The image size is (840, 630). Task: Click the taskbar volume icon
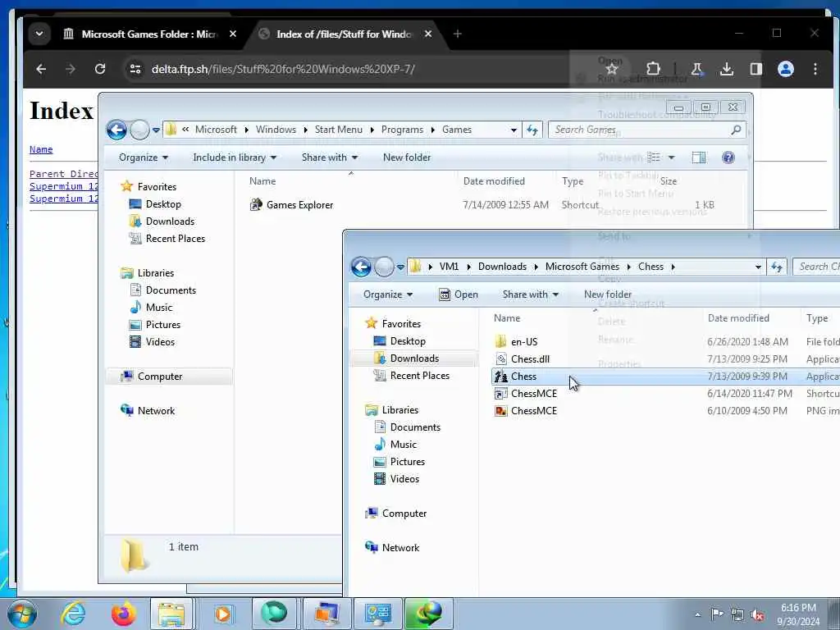coord(757,615)
